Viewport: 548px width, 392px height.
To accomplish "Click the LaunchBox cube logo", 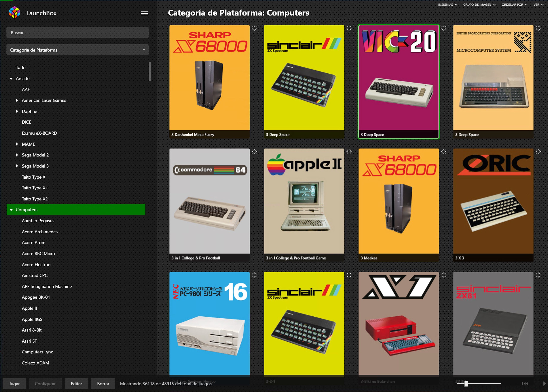I will coord(15,12).
